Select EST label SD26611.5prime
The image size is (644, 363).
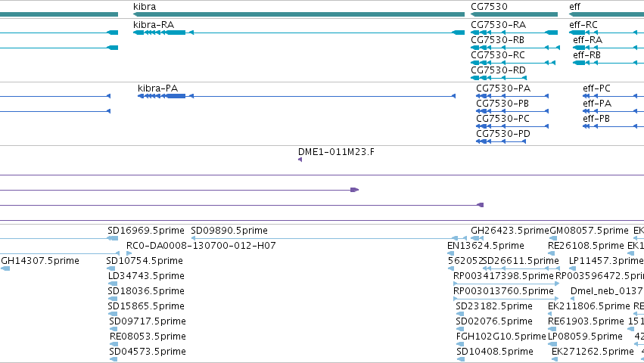[x=521, y=261]
